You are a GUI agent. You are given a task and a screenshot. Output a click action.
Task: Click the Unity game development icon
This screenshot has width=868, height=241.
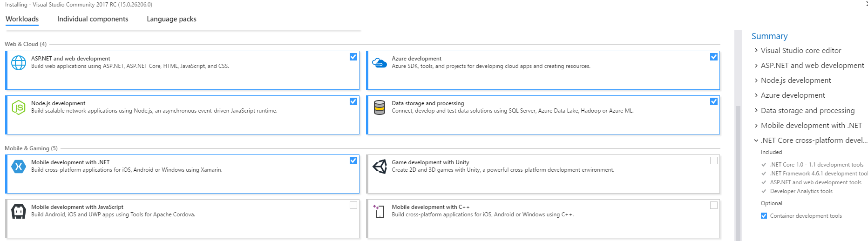380,167
